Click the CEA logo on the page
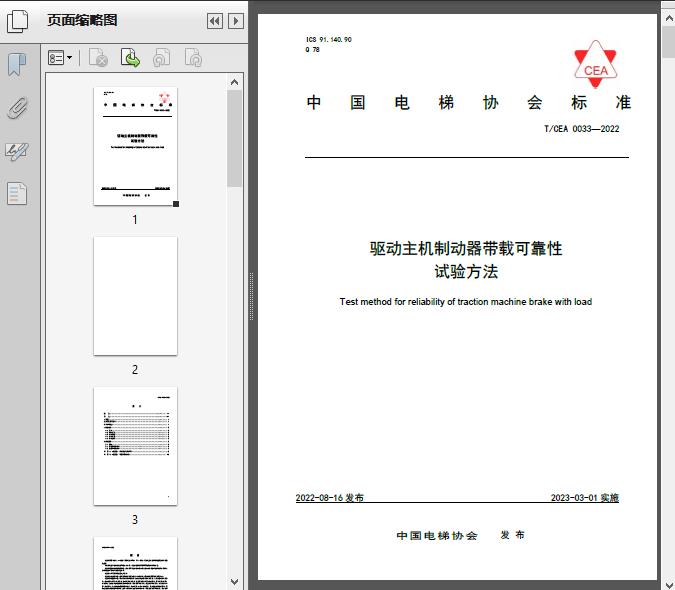 click(x=595, y=65)
